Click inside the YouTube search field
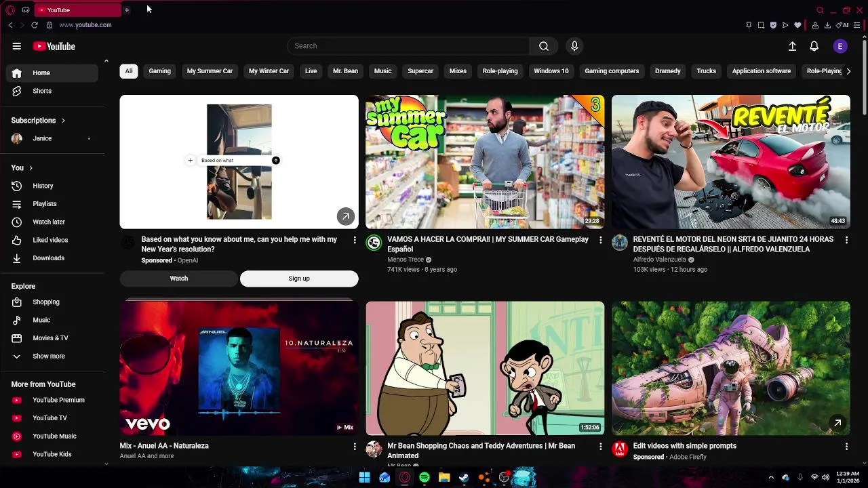 click(410, 46)
